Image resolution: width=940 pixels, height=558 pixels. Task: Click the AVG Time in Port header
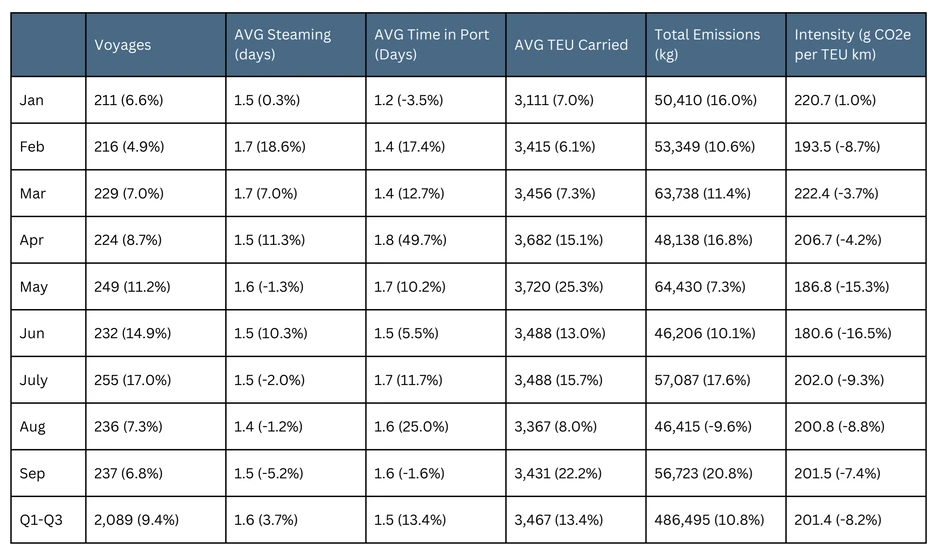click(x=431, y=44)
